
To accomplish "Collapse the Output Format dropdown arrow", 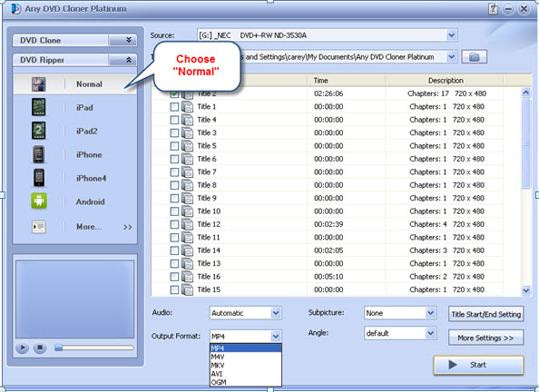I will click(x=276, y=337).
